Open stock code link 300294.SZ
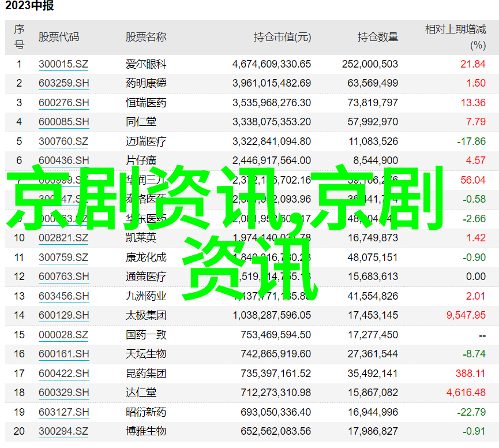The height and width of the screenshot is (448, 499). pos(63,431)
